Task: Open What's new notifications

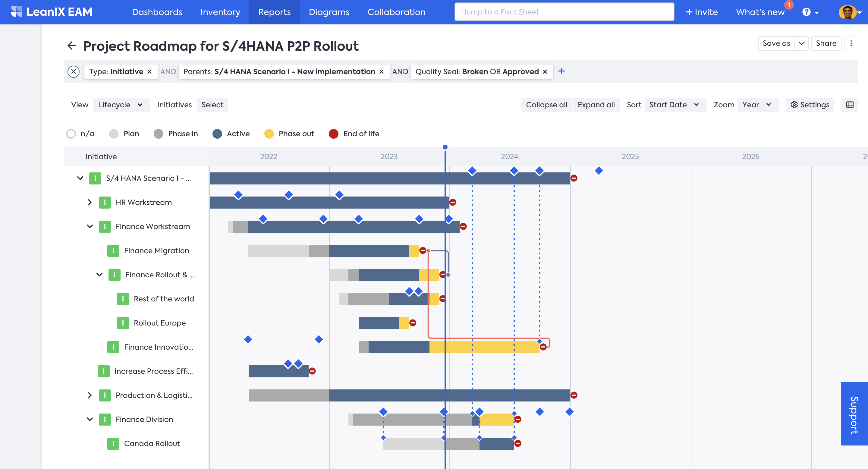Action: coord(760,12)
